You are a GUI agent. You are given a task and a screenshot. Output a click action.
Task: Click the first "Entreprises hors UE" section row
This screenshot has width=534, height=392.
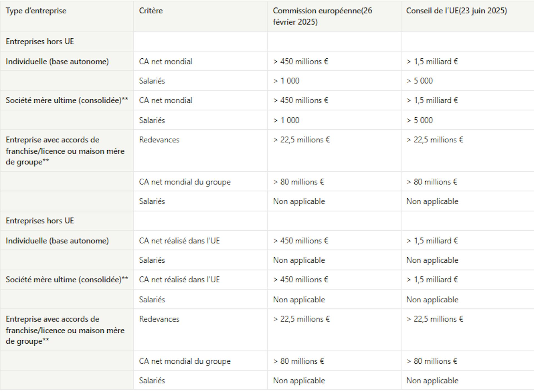point(40,41)
